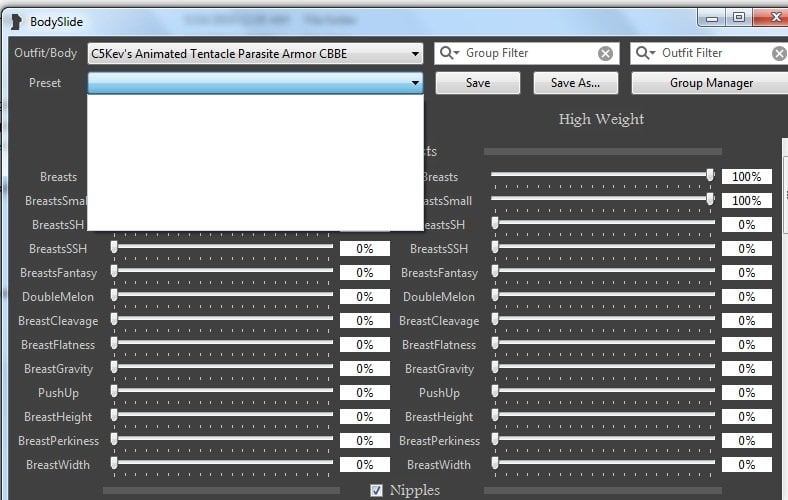Clear the Outfit Filter with its X icon
The image size is (788, 500).
[779, 53]
